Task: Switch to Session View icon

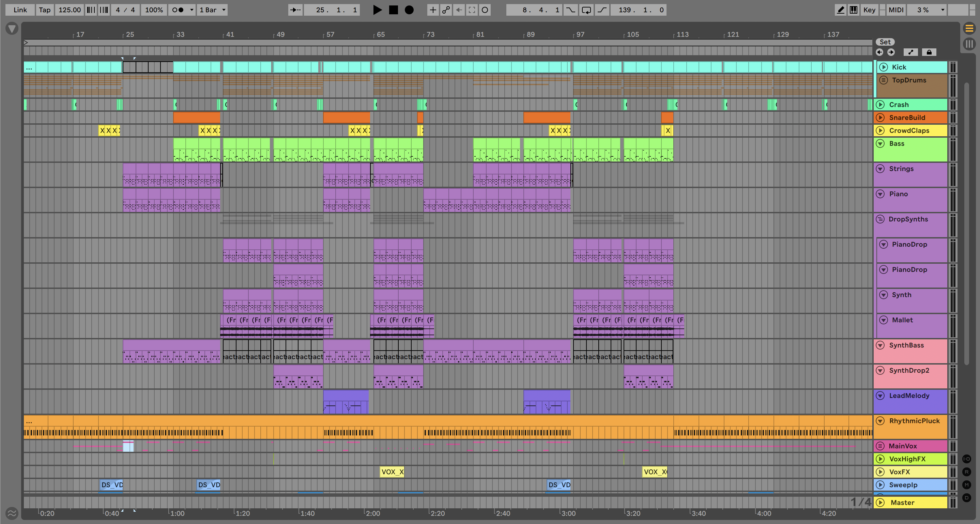Action: [x=969, y=44]
